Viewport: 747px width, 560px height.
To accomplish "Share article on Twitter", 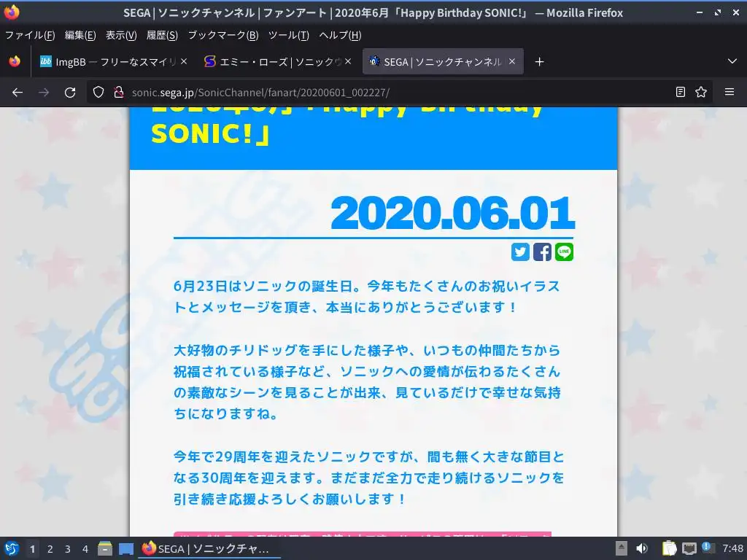I will pyautogui.click(x=520, y=252).
